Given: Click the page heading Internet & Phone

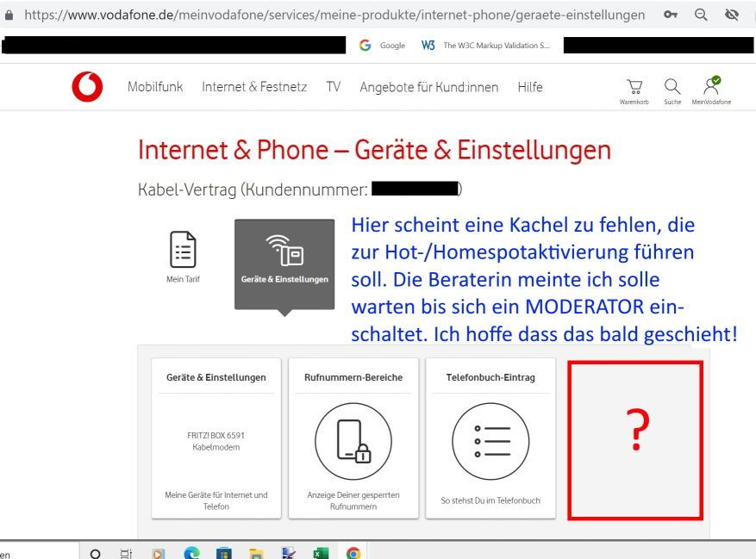Looking at the screenshot, I should pyautogui.click(x=374, y=150).
